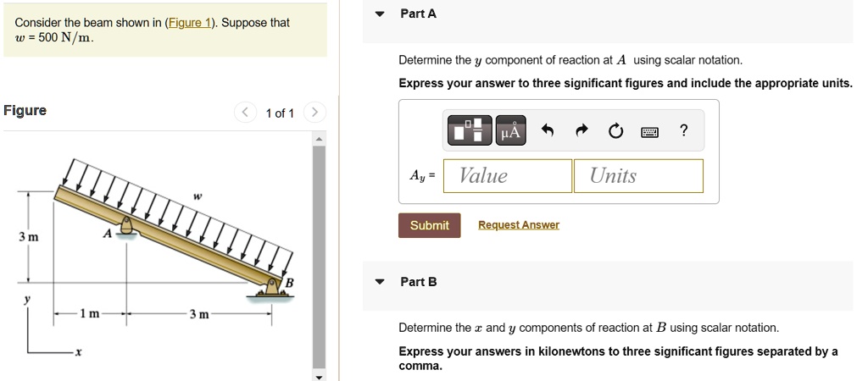The image size is (868, 381).
Task: Open the keyboard shortcuts icon
Action: coord(649,131)
